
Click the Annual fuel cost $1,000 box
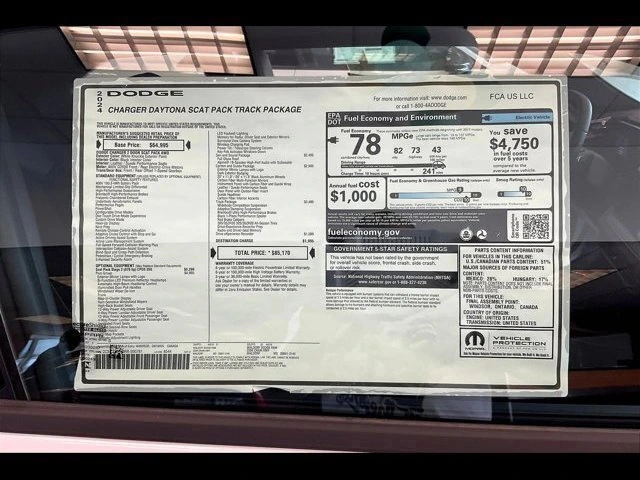354,192
